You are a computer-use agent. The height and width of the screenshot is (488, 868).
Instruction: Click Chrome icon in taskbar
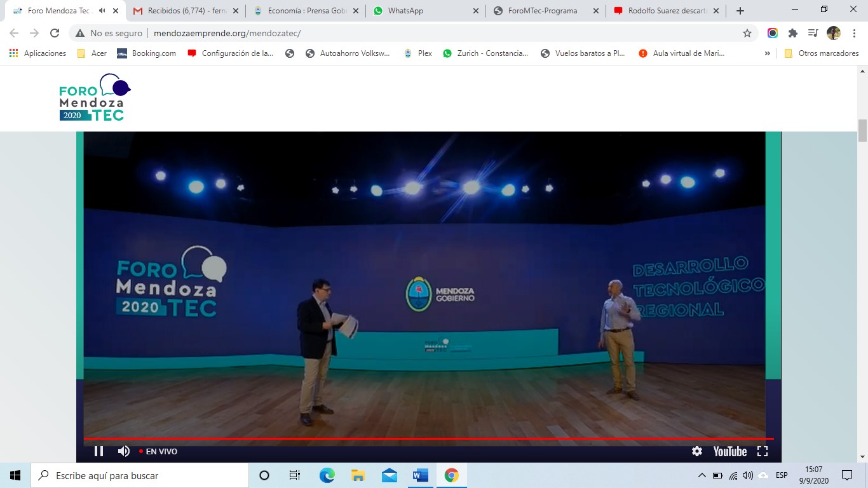coord(451,475)
